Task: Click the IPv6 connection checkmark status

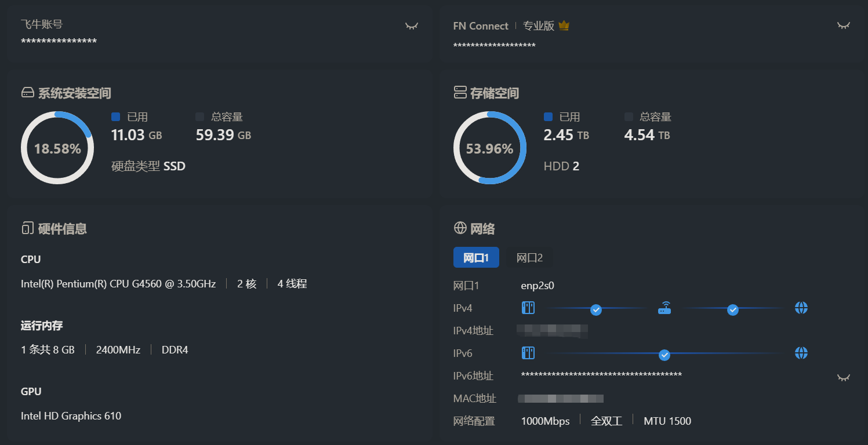Action: coord(664,354)
